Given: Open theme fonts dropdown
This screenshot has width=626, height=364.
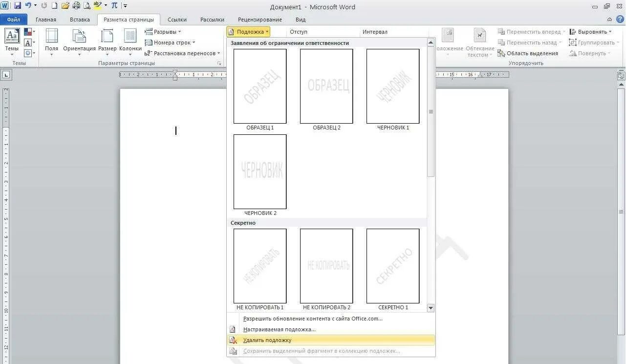Looking at the screenshot, I should tap(29, 43).
